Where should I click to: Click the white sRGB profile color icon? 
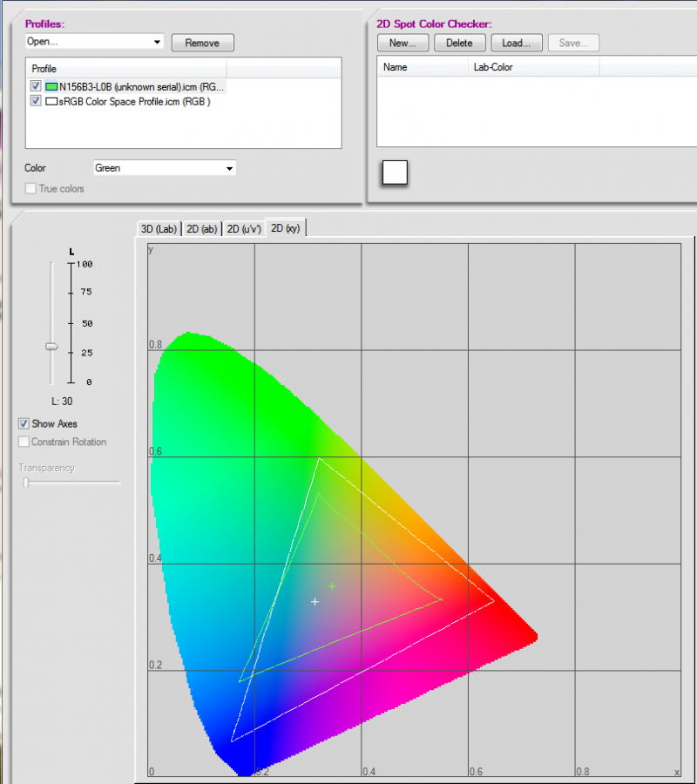51,102
